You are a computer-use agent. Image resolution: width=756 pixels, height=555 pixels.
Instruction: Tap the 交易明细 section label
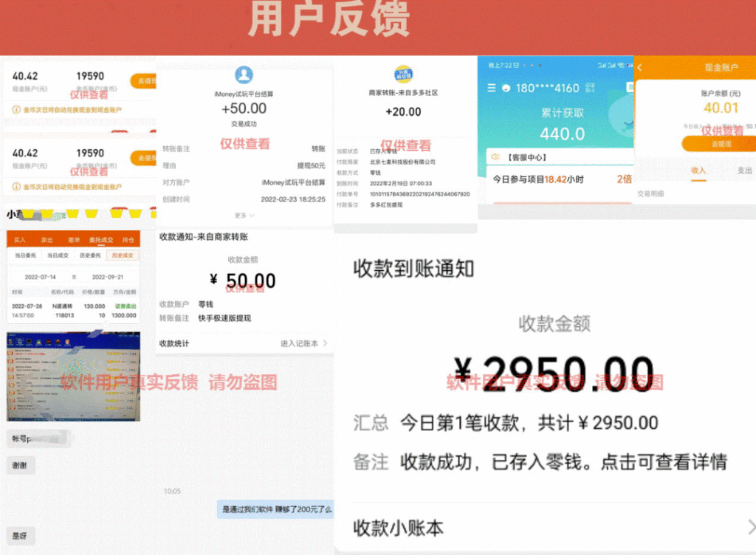coord(650,193)
